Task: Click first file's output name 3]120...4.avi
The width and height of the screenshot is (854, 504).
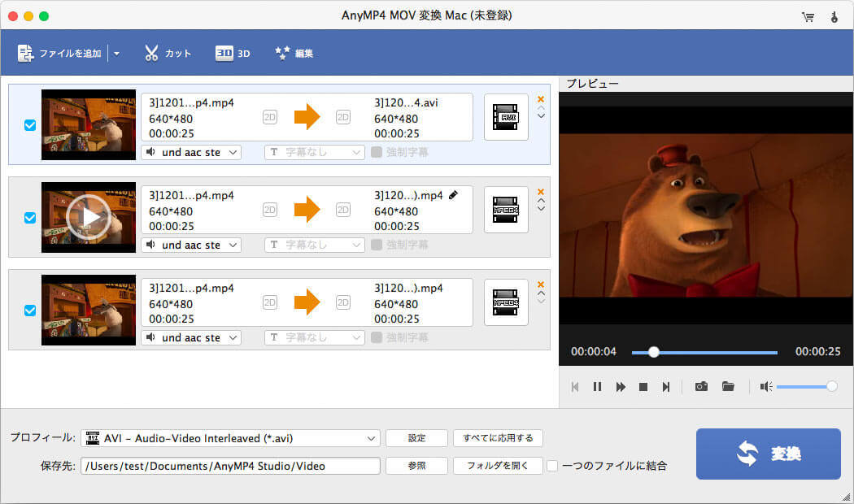Action: [406, 103]
